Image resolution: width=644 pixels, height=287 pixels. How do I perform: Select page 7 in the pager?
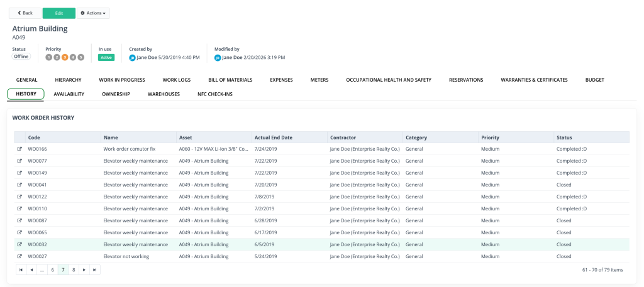pyautogui.click(x=64, y=270)
